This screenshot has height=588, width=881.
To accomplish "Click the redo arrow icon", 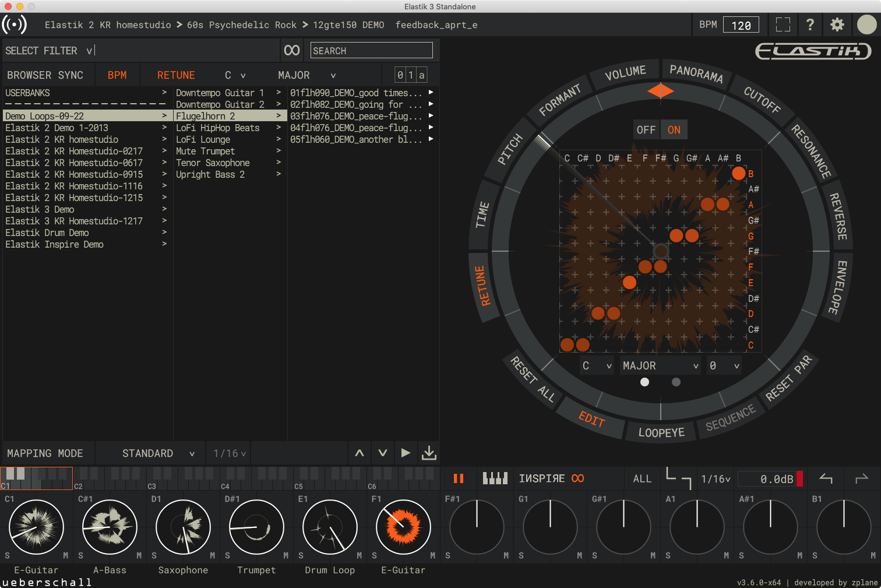I will (861, 478).
